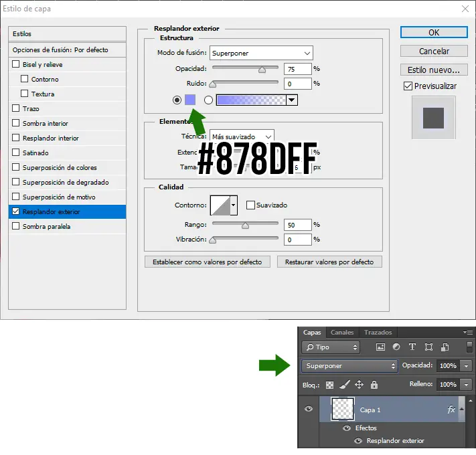Lock image pixels brush icon
The height and width of the screenshot is (455, 476).
345,385
